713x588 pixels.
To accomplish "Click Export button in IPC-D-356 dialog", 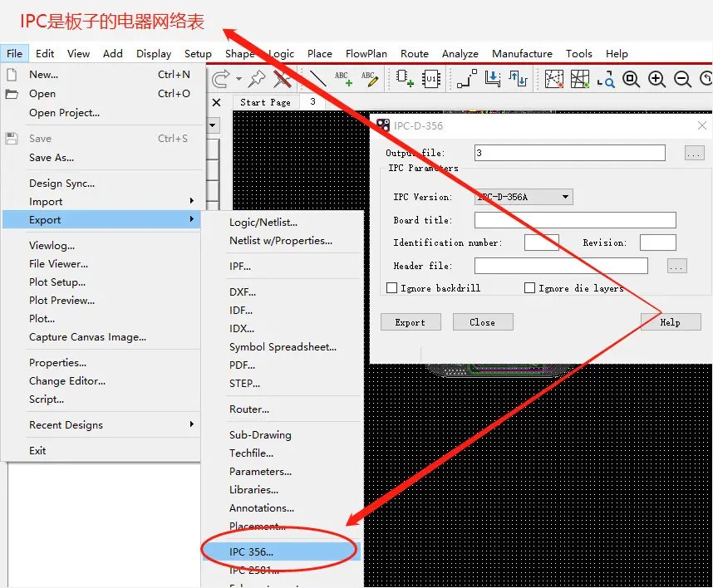I will pyautogui.click(x=411, y=322).
